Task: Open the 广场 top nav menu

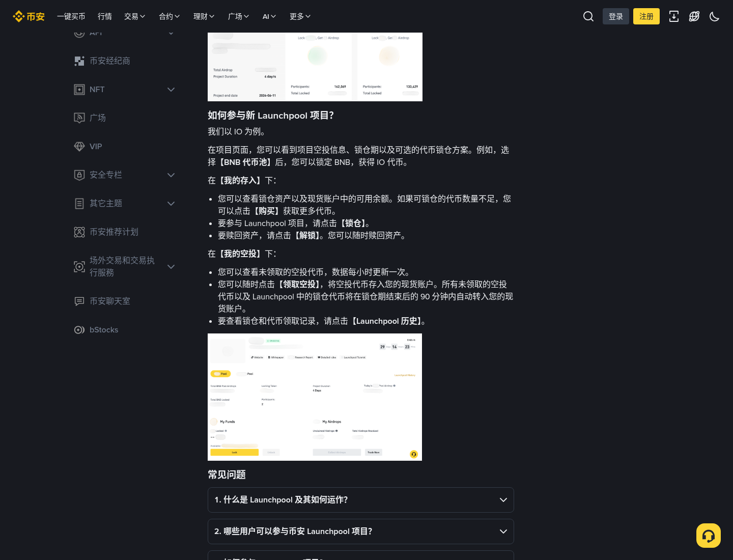Action: pos(239,16)
